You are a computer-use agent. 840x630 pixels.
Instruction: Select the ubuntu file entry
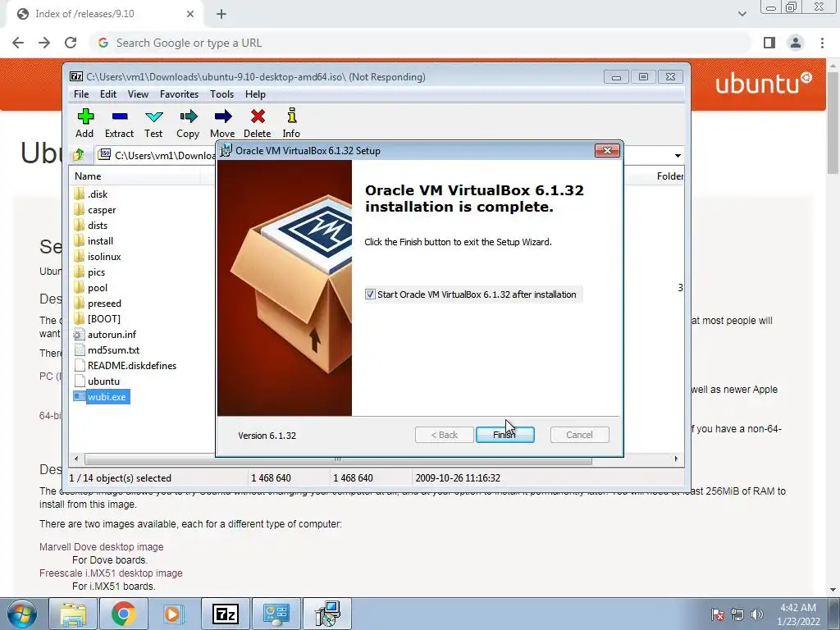pos(103,381)
